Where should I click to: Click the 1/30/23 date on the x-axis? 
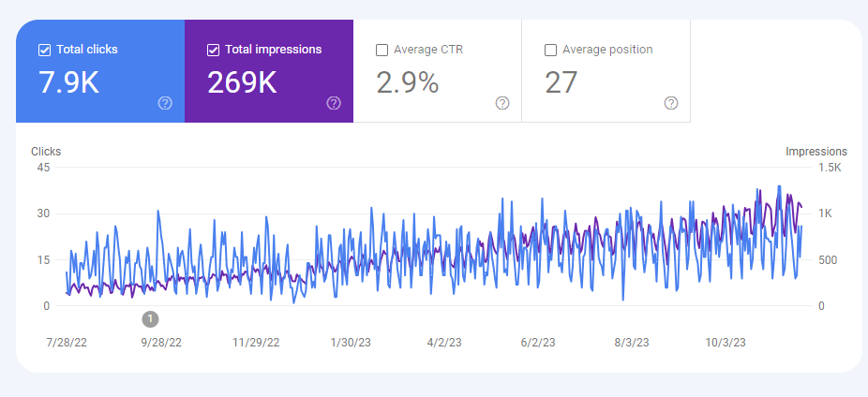[x=349, y=343]
